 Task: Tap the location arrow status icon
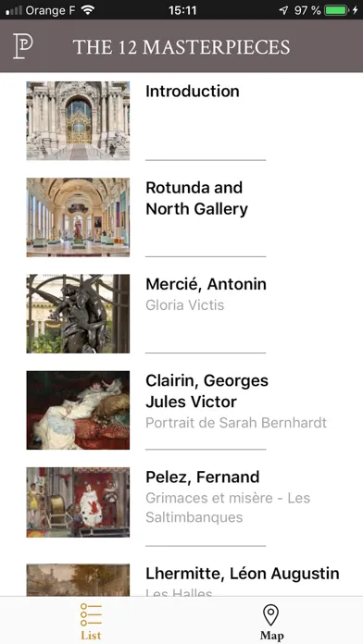pyautogui.click(x=283, y=10)
